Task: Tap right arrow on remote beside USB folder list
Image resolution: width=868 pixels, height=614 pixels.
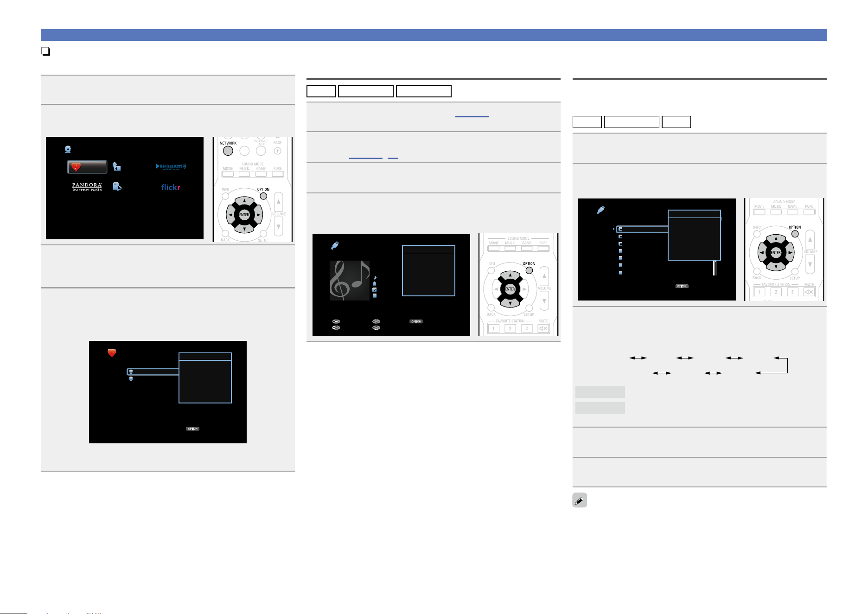Action: tap(789, 253)
